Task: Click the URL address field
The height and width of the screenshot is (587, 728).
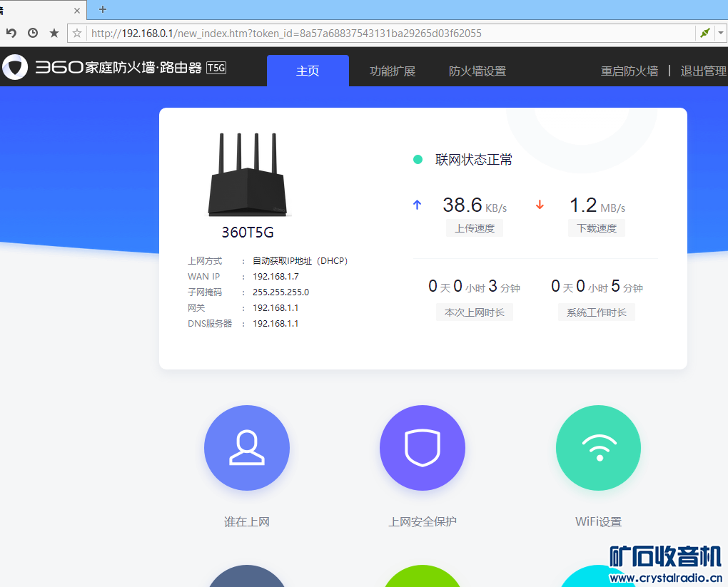Action: (390, 34)
